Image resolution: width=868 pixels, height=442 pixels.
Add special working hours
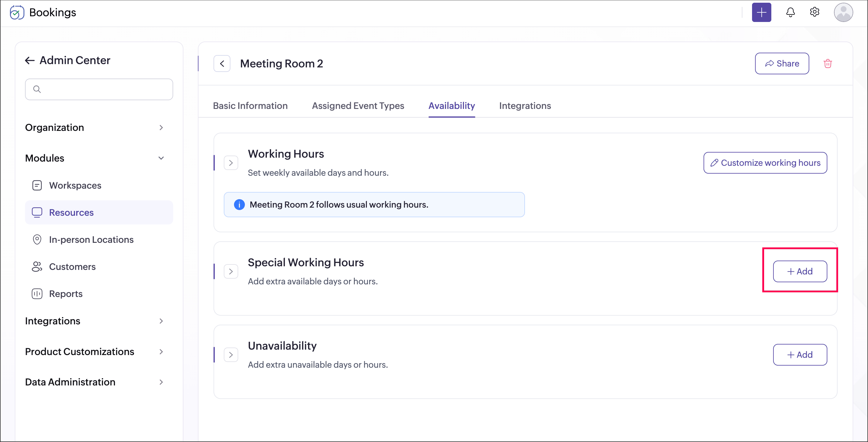point(800,272)
